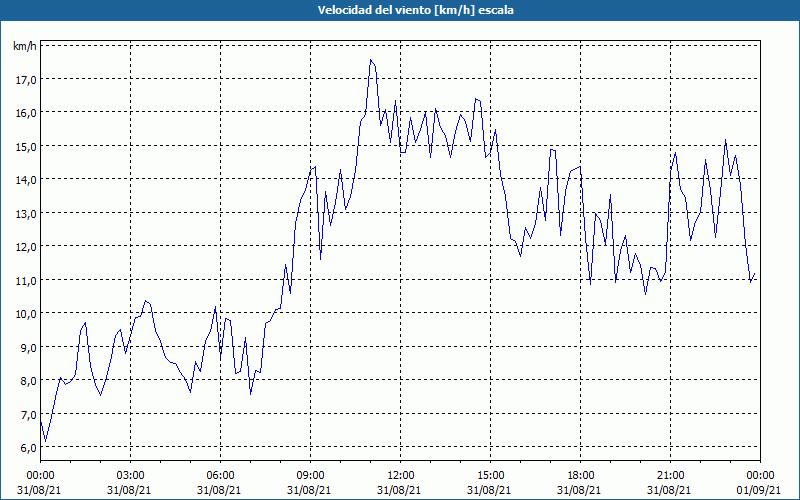Select the 12,0 y-axis value
The height and width of the screenshot is (500, 800).
click(x=25, y=247)
